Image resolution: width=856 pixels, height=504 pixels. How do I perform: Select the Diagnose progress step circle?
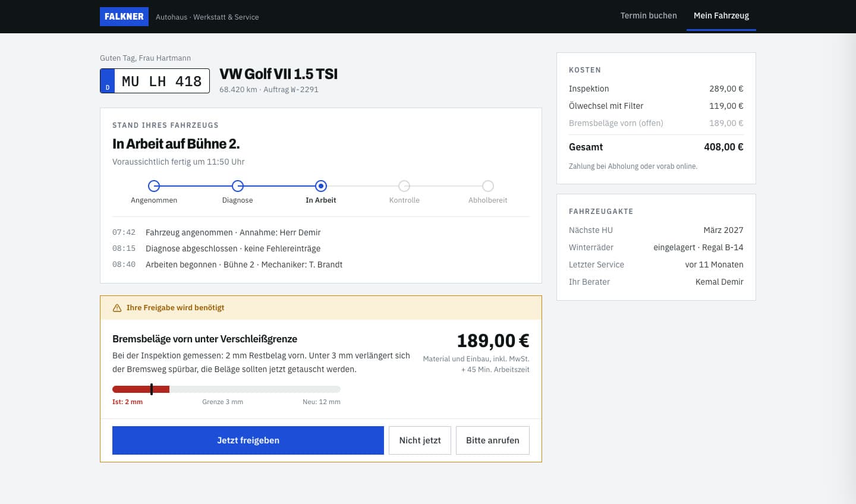pos(238,186)
